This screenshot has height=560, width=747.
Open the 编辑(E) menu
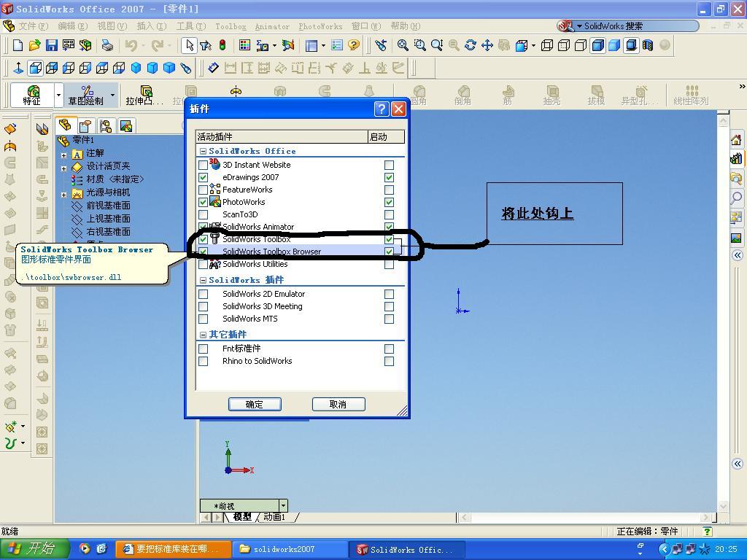click(x=73, y=26)
